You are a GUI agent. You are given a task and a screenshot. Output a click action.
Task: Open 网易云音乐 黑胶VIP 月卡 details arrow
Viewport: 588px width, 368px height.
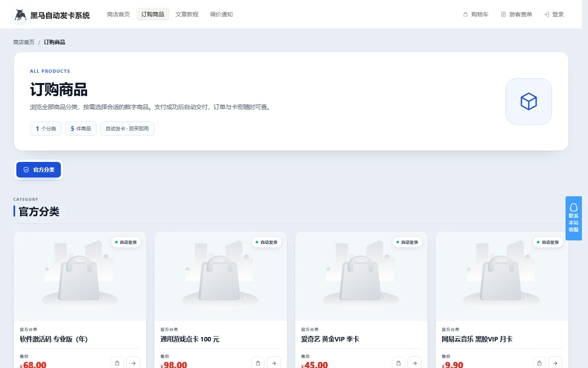[555, 363]
